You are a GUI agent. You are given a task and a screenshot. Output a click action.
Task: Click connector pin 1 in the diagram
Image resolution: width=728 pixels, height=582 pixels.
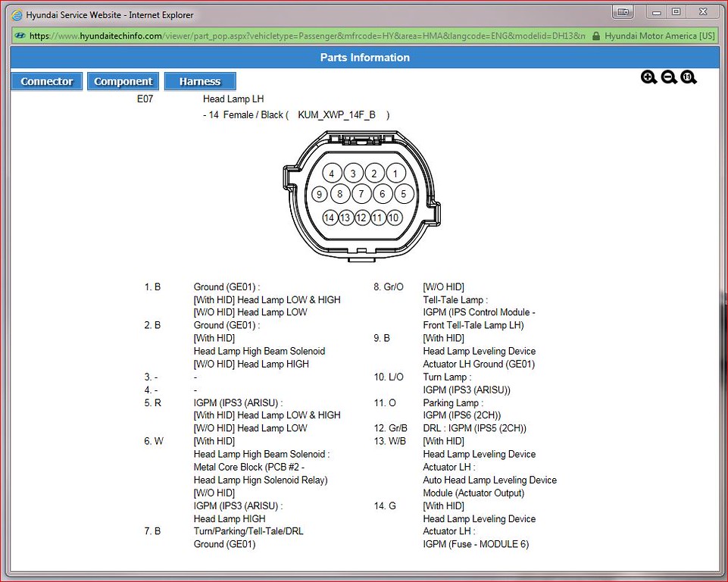395,174
